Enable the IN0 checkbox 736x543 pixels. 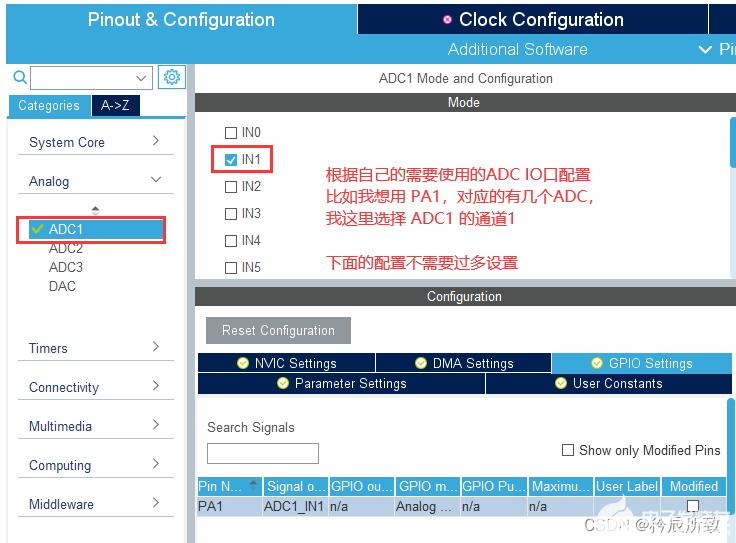(231, 133)
